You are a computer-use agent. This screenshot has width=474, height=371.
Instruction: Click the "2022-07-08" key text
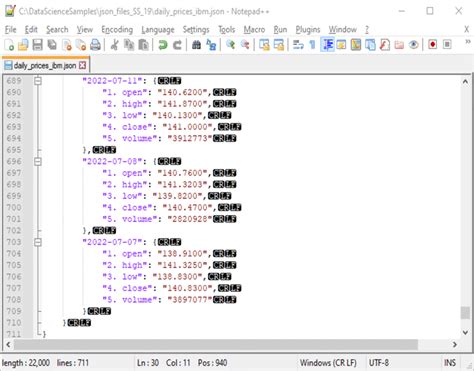click(114, 162)
